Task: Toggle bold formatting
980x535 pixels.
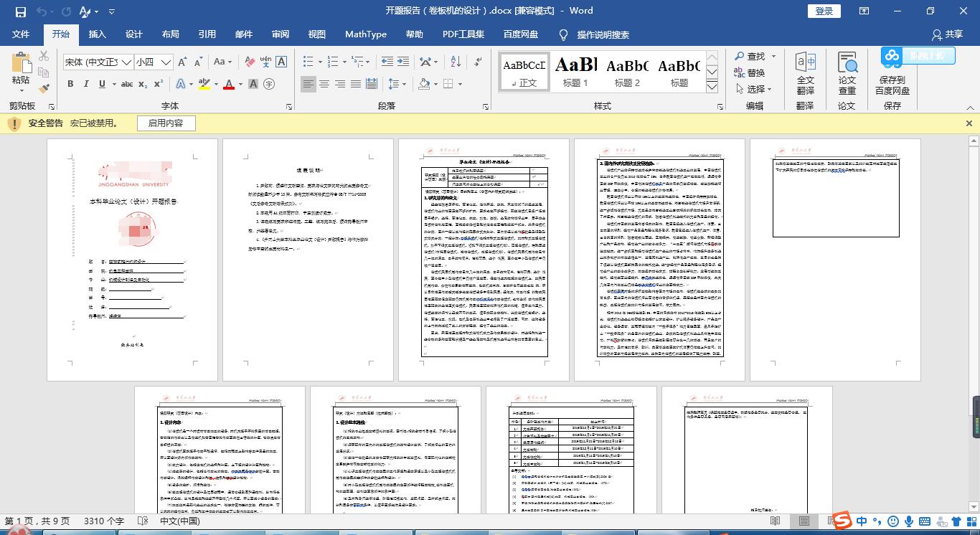Action: coord(70,84)
